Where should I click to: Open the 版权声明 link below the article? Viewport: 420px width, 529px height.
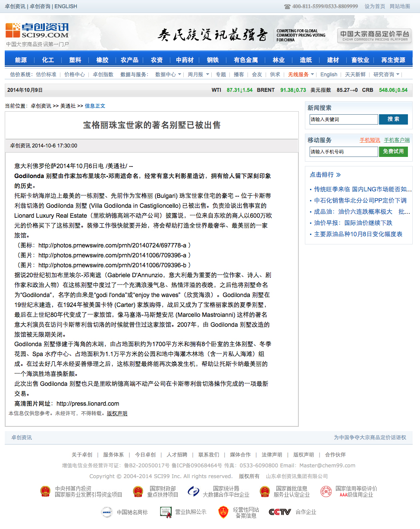[117, 413]
